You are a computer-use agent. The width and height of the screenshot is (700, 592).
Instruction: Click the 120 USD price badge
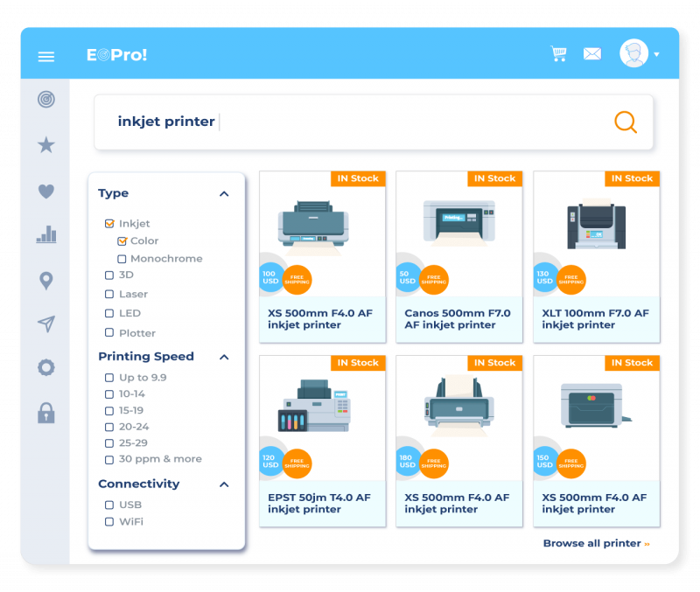pos(270,462)
